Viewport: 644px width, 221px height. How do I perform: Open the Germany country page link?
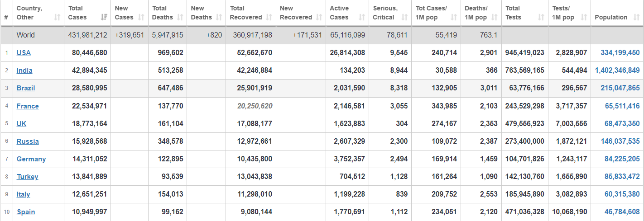click(x=31, y=159)
